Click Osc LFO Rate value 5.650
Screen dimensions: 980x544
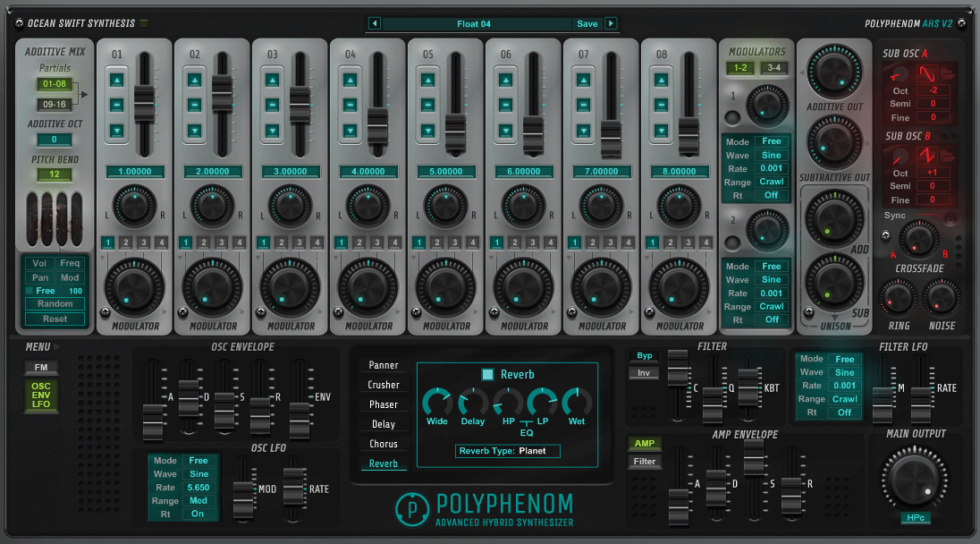pyautogui.click(x=199, y=487)
